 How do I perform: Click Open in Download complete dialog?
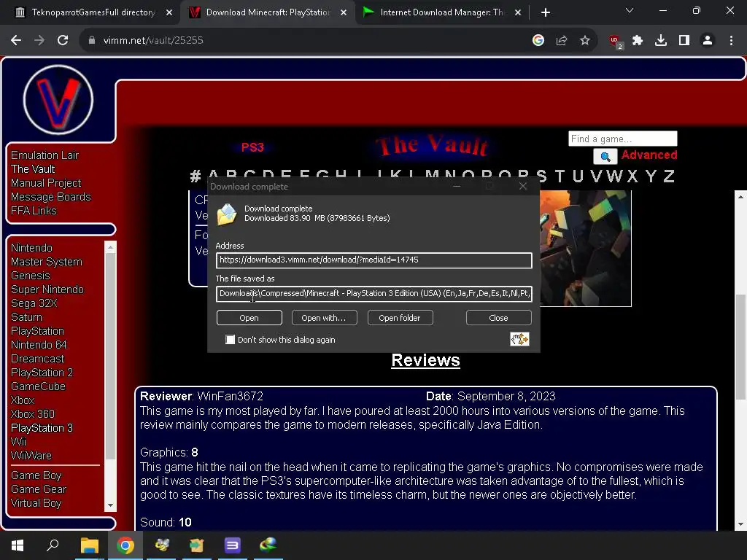[249, 318]
